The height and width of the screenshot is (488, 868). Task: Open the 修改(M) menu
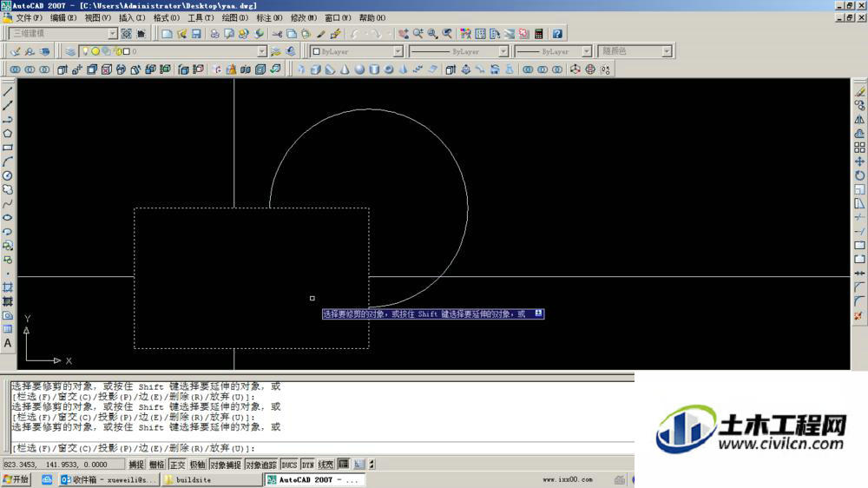[x=304, y=17]
